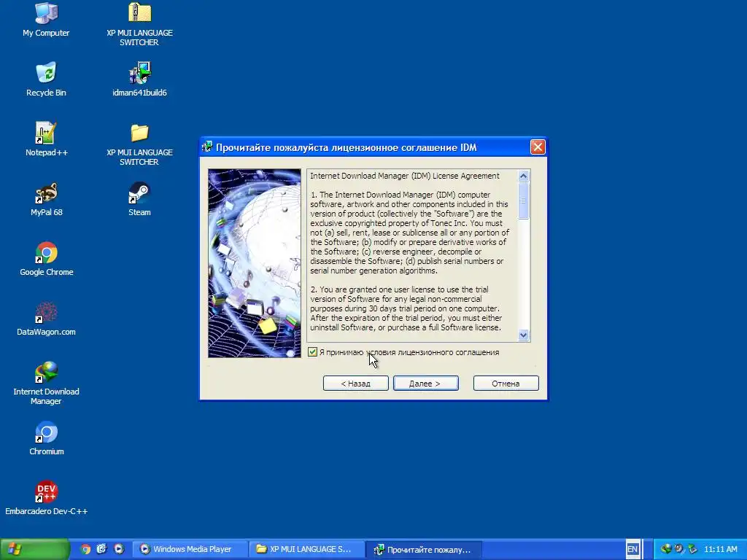This screenshot has width=747, height=560.
Task: Switch to XP MUI LANGUAGE S... taskbar item
Action: point(306,549)
